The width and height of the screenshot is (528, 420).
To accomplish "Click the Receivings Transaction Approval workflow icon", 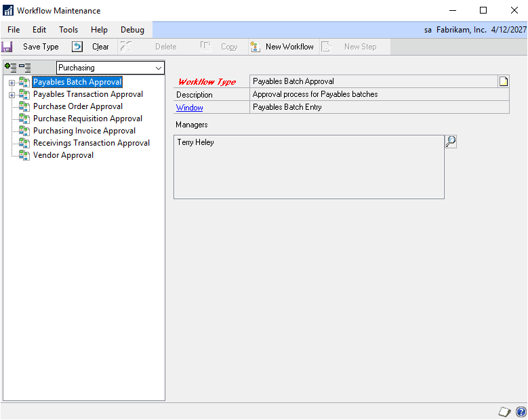I will (x=24, y=143).
